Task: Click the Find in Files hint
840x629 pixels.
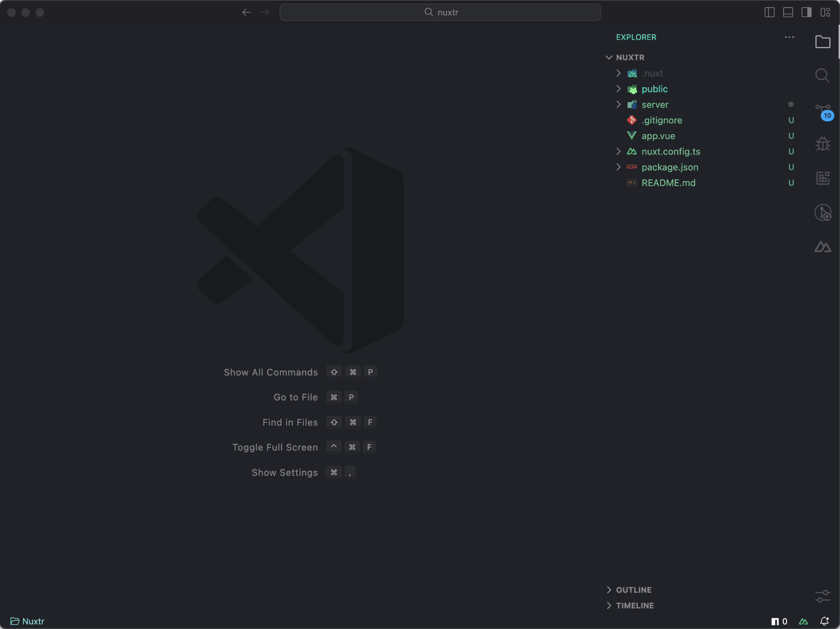Action: coord(290,422)
